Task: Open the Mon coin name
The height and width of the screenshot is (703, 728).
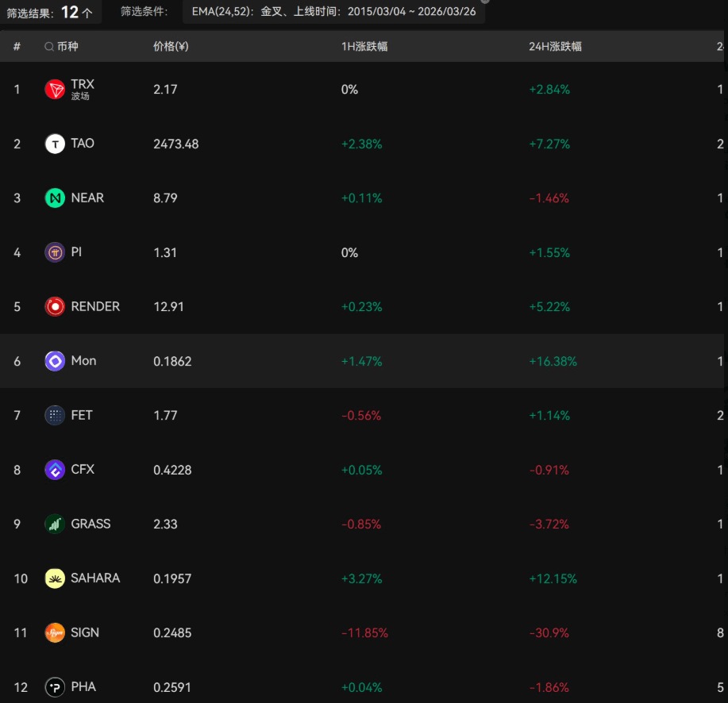Action: coord(83,360)
